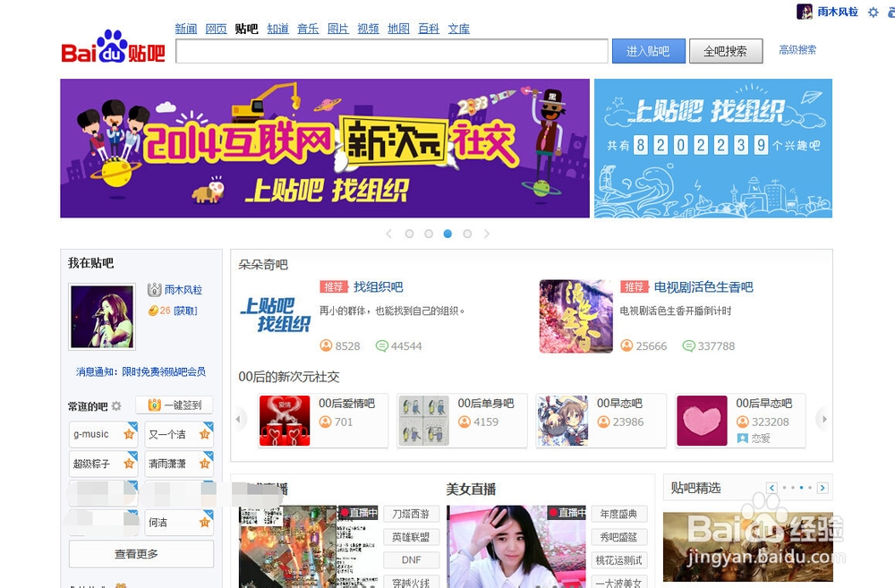
Task: Click member icon showing 25666
Action: [626, 346]
